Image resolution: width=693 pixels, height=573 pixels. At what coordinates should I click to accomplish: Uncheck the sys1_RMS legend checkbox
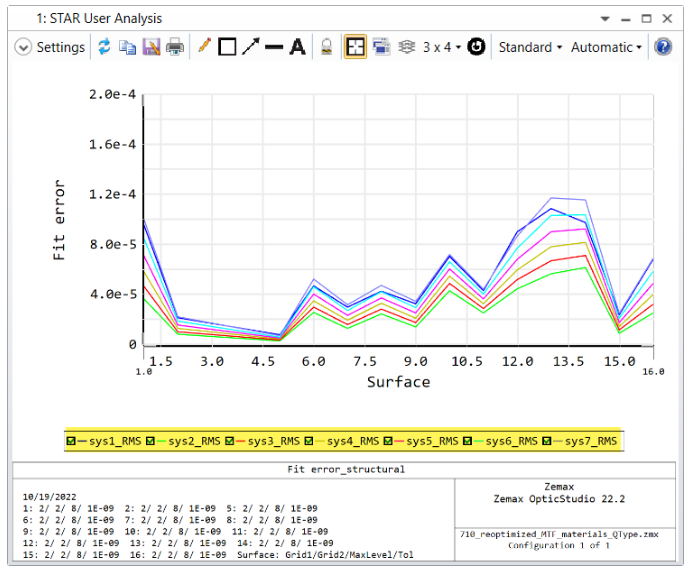(x=71, y=441)
